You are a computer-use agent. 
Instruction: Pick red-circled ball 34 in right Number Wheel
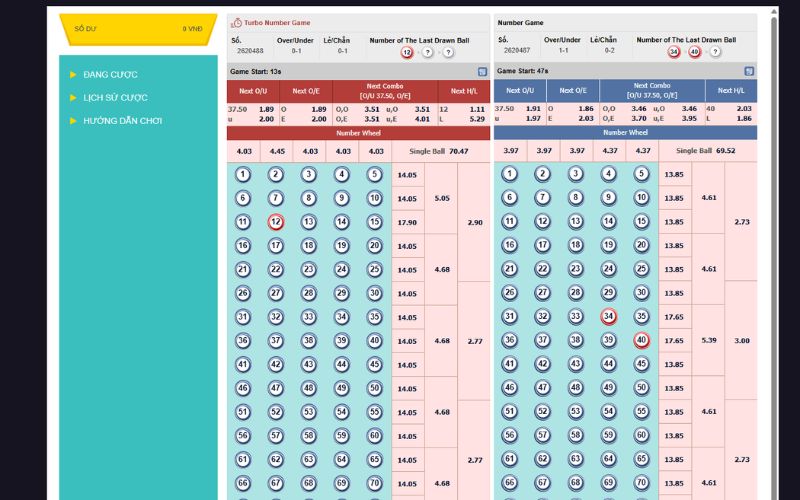click(x=608, y=317)
